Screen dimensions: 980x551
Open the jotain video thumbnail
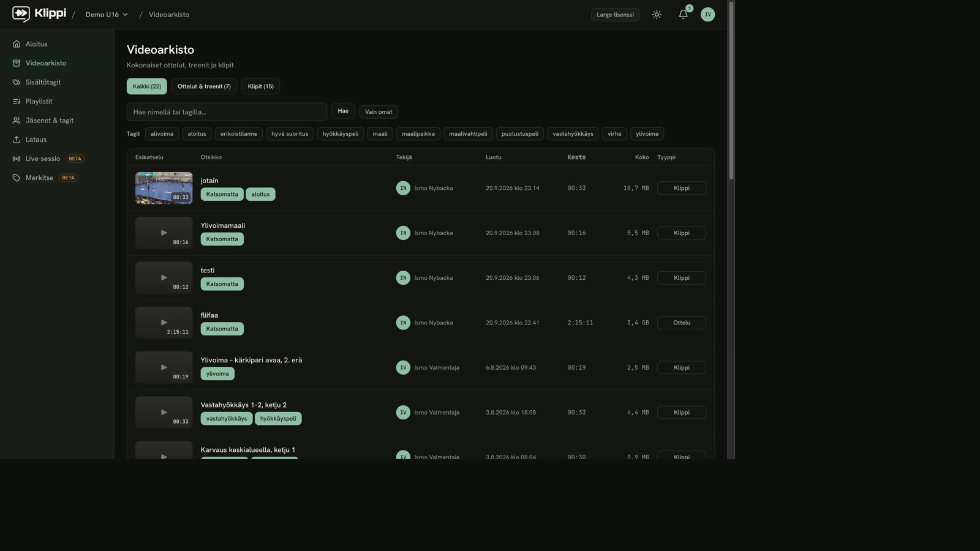(x=164, y=188)
